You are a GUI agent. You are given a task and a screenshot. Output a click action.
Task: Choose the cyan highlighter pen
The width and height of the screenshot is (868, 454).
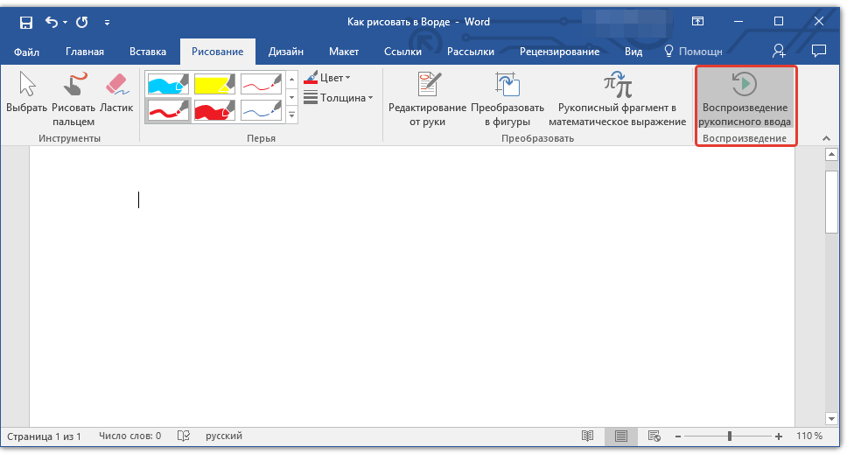coord(168,83)
